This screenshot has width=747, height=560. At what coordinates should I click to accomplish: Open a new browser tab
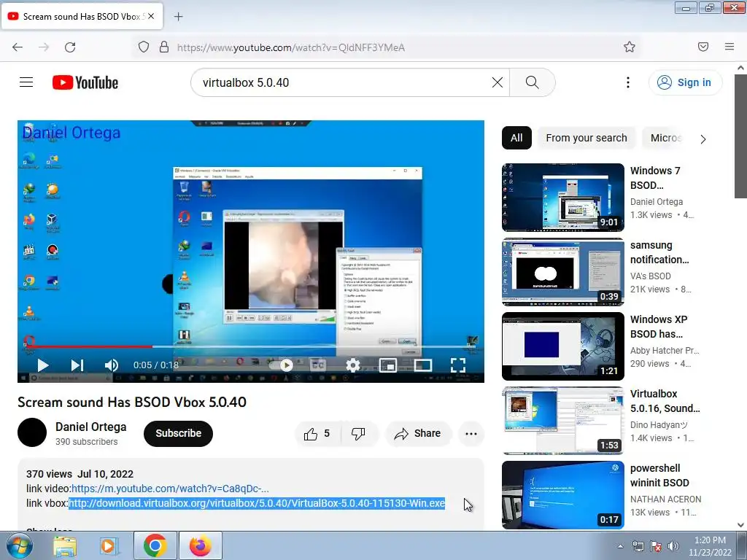click(x=178, y=17)
